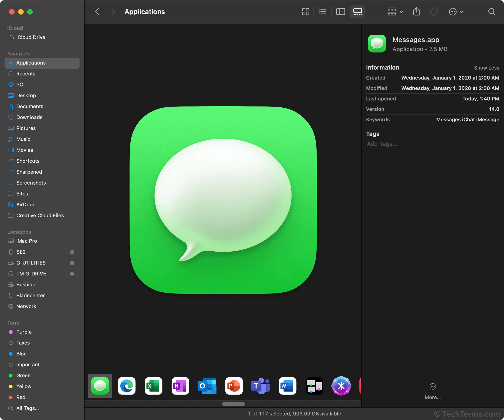Select the Microsoft Excel app thumbnail
Screen dimensions: 504x420
(153, 386)
